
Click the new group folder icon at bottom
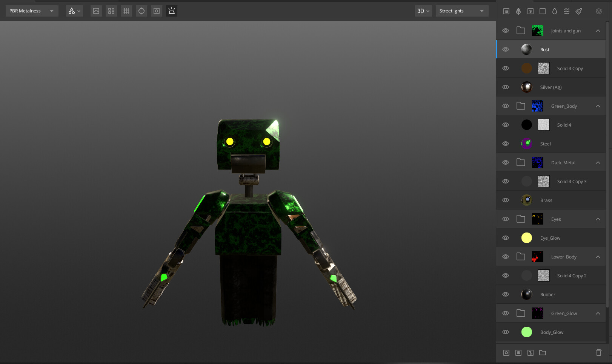tap(542, 353)
